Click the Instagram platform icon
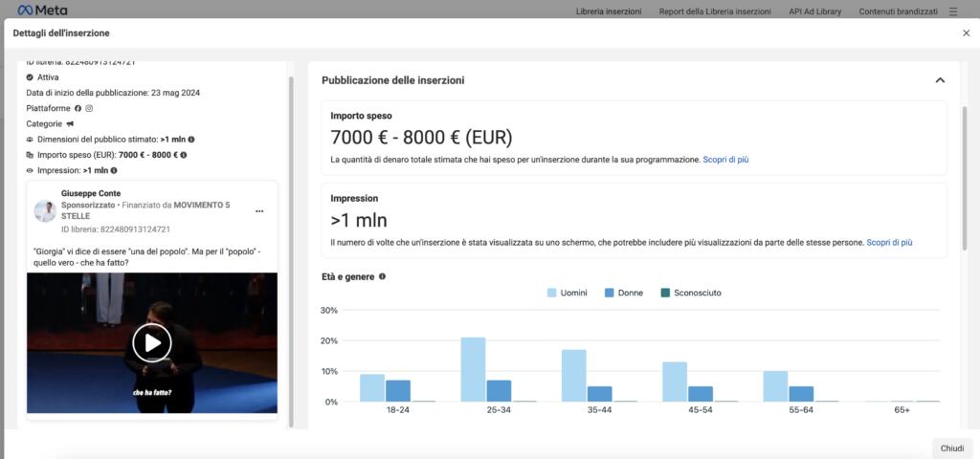The height and width of the screenshot is (459, 980). point(90,108)
